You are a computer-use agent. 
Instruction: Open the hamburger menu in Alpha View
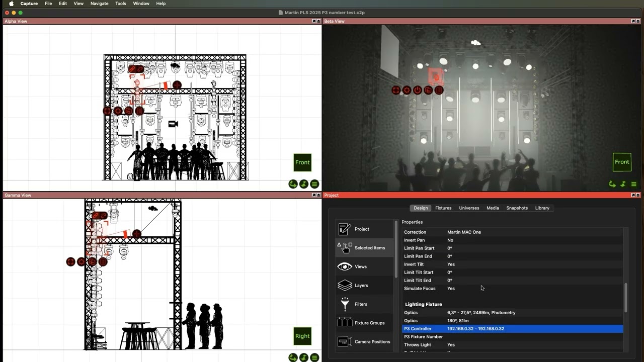(x=314, y=184)
